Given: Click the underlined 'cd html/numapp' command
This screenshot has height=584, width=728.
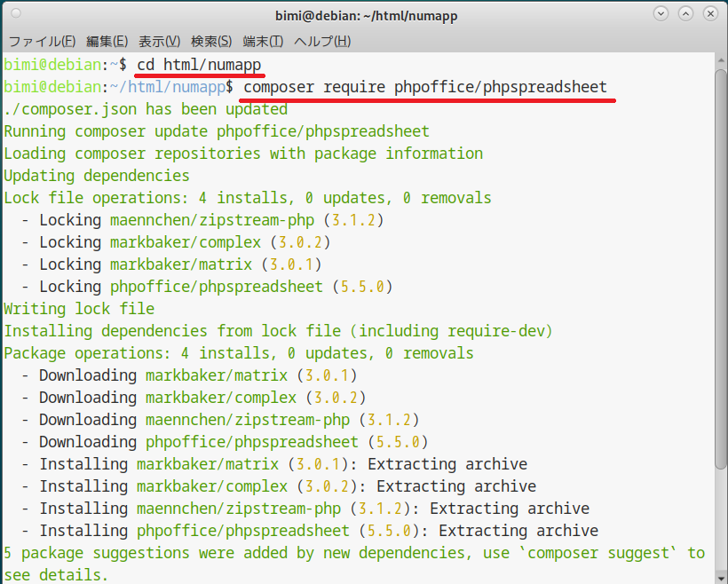Looking at the screenshot, I should tap(199, 65).
